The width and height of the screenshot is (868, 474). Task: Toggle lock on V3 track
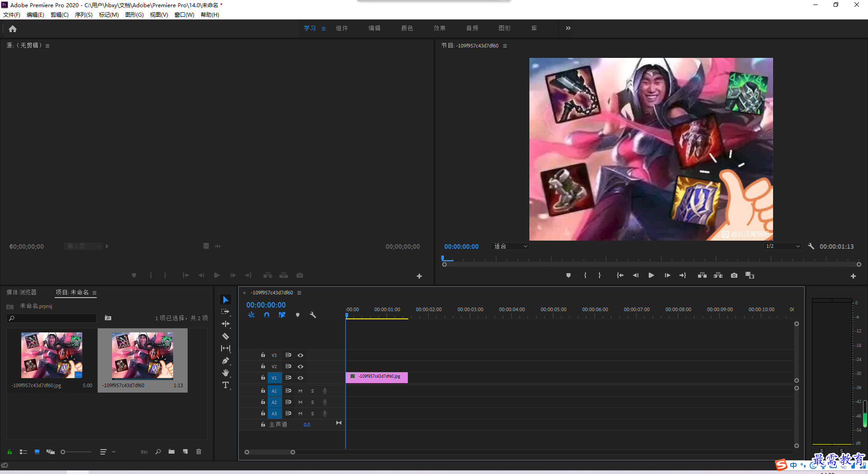pyautogui.click(x=263, y=355)
